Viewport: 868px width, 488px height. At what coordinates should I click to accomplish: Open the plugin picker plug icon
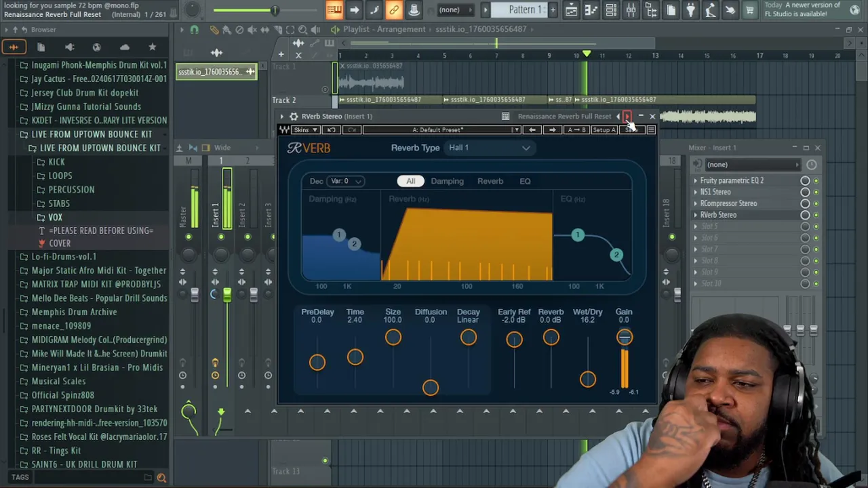click(x=690, y=10)
